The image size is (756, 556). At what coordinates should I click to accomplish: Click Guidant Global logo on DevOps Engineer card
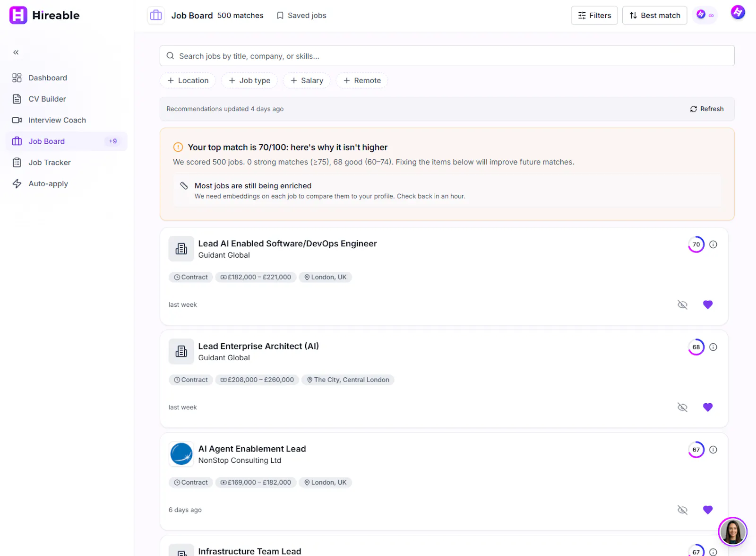[181, 249]
